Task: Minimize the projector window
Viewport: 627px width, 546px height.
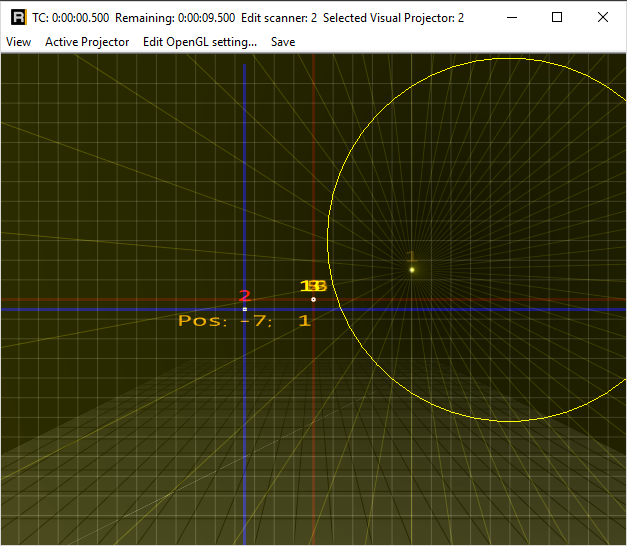Action: tap(512, 18)
